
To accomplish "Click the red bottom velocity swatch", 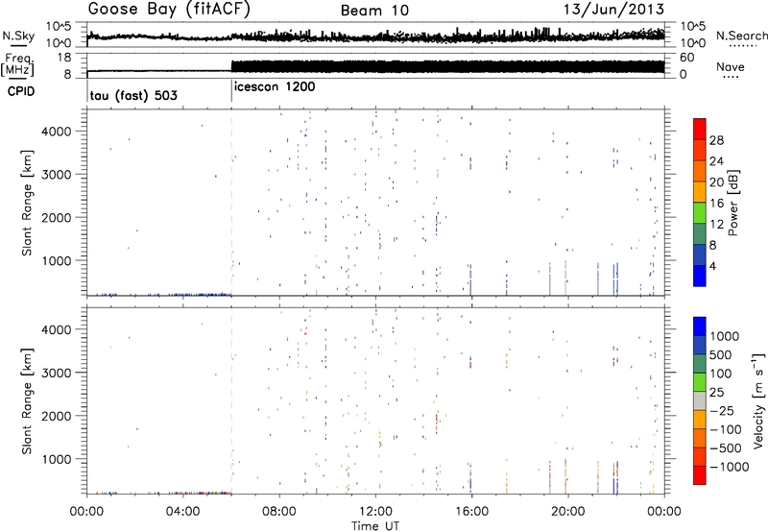I will (700, 475).
